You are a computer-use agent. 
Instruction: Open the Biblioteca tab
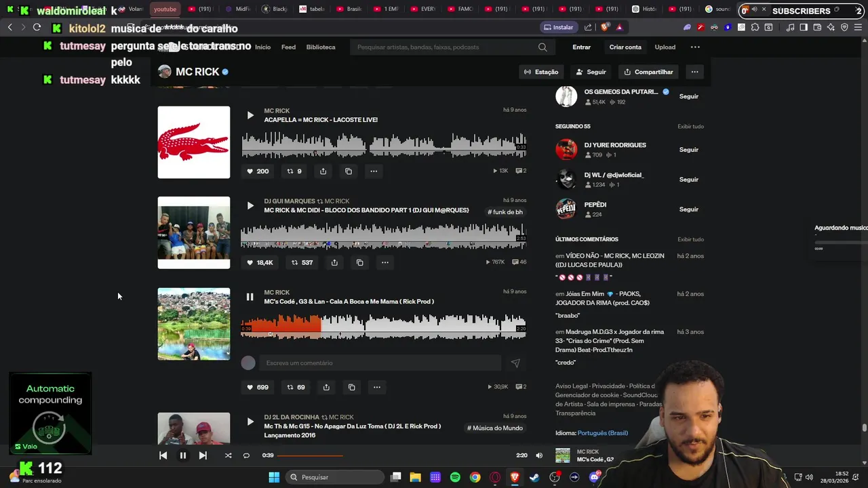pyautogui.click(x=321, y=47)
